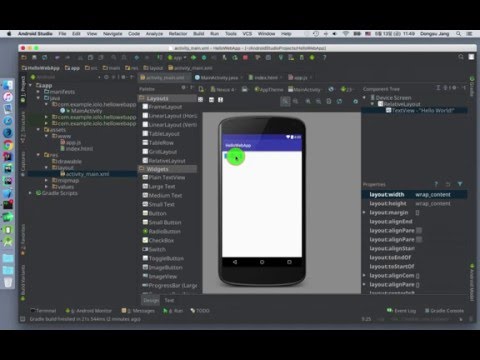Click the Palette settings gear icon
The image size is (480, 360).
[183, 88]
